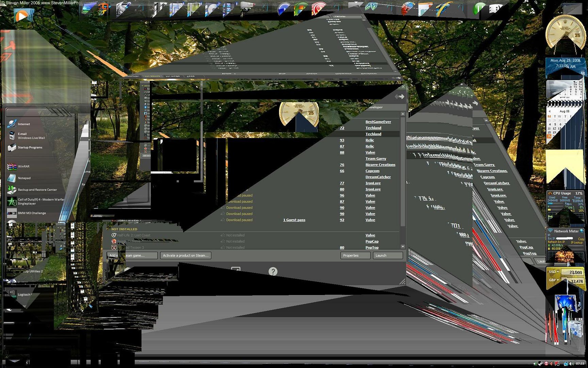Open the USD currency dropdown
Image resolution: width=588 pixels, height=368 pixels.
554,272
